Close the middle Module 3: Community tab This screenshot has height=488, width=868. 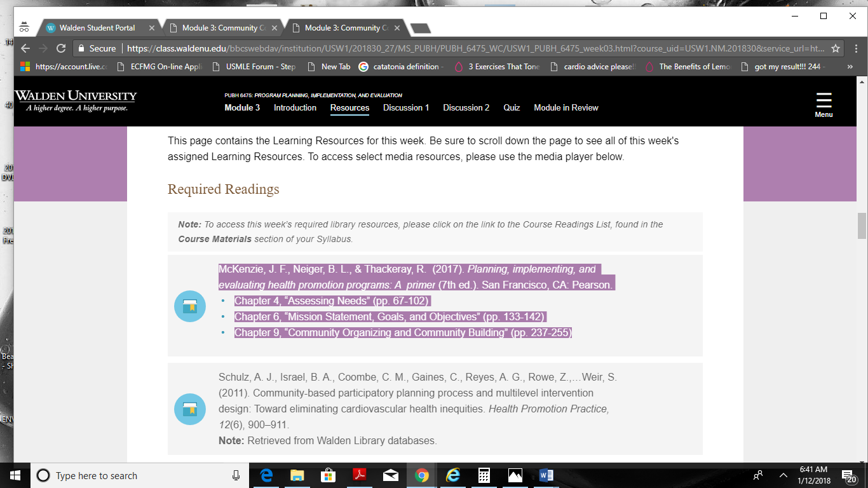pos(275,28)
